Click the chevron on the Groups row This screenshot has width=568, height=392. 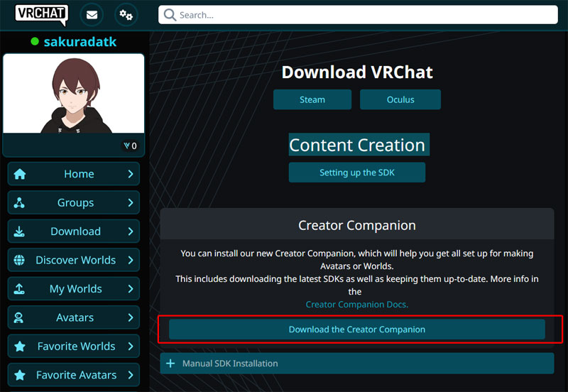(x=131, y=202)
